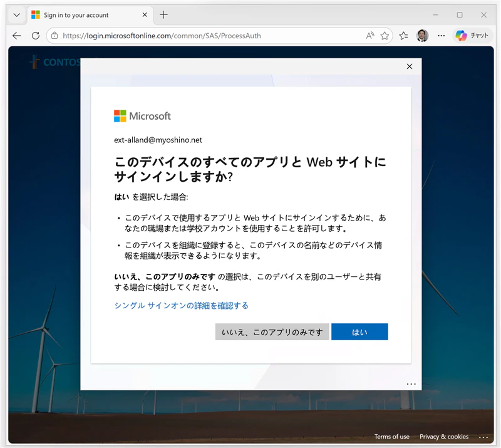Open browser Settings and more menu
The width and height of the screenshot is (501, 448).
pyautogui.click(x=442, y=36)
